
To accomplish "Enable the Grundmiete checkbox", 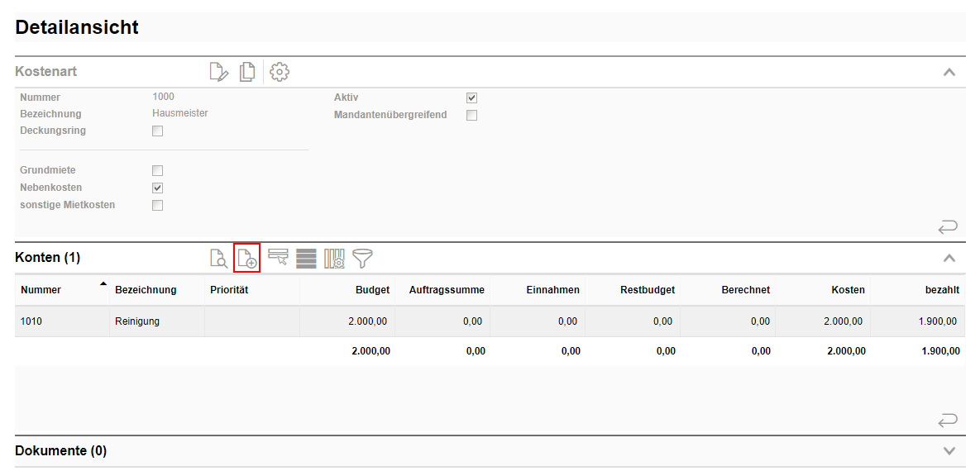I will [x=158, y=170].
